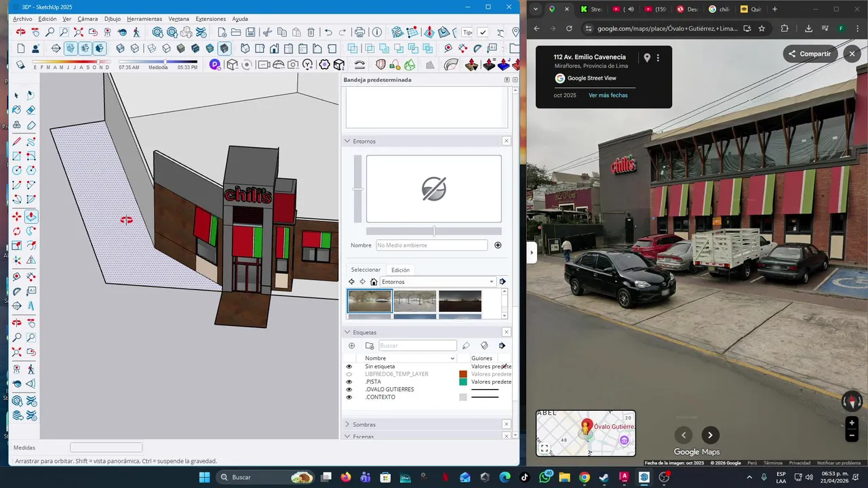Hide the .CONTEXTO tag
The width and height of the screenshot is (868, 488).
[349, 397]
